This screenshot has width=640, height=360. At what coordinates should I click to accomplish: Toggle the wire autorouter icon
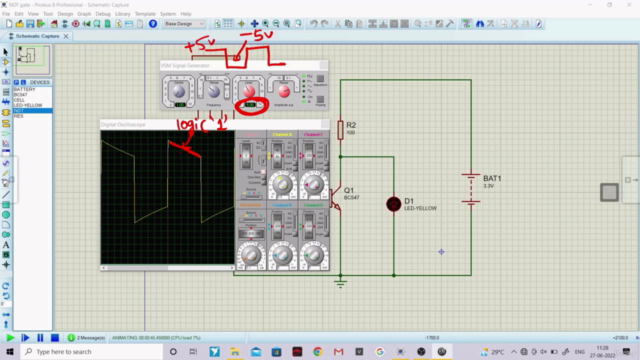(466, 24)
